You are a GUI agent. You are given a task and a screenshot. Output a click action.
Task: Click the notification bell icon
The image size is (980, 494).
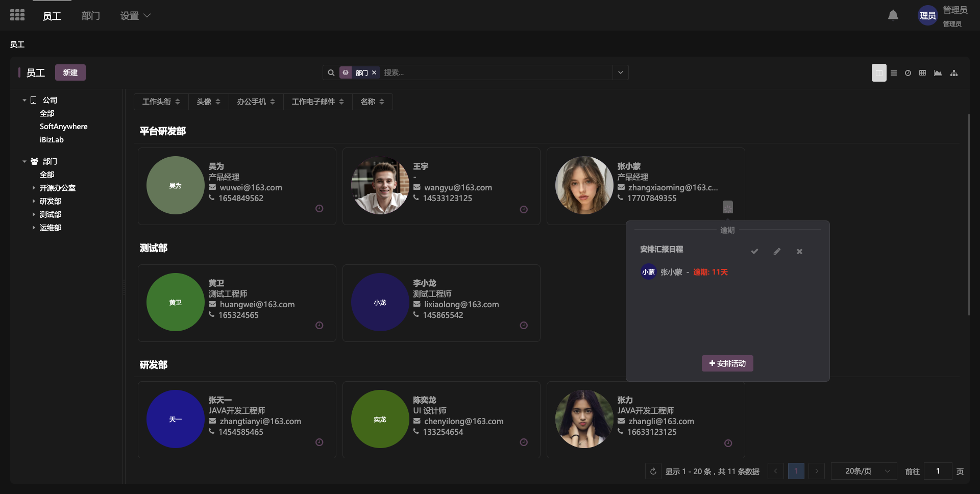coord(893,15)
